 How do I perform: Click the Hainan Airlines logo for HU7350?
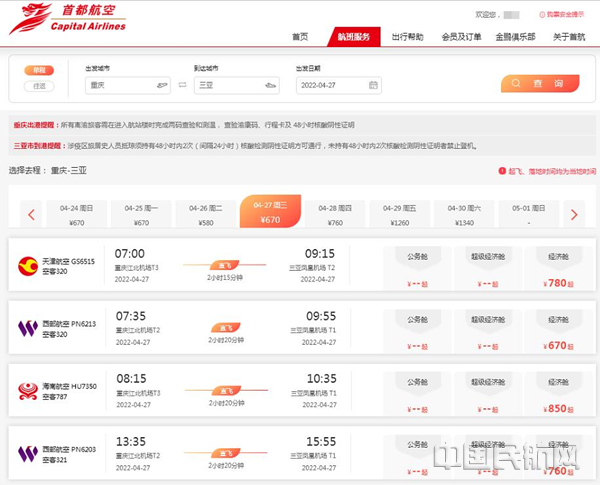click(x=28, y=391)
